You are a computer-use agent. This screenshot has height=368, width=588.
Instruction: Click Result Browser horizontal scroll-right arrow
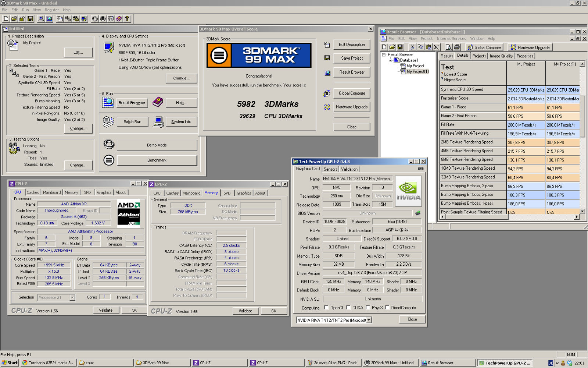coord(577,217)
